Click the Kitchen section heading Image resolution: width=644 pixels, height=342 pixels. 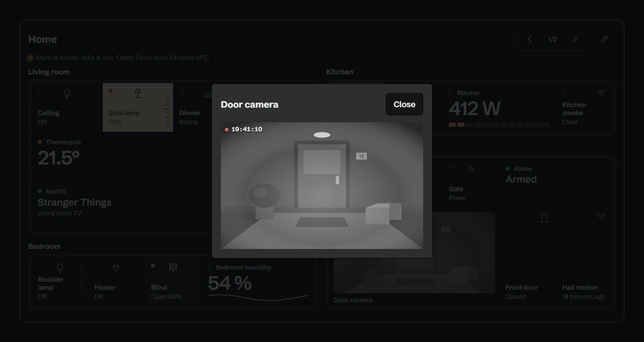point(340,72)
